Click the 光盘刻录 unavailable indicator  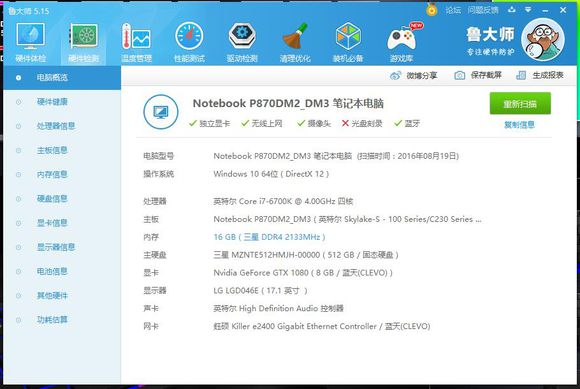point(362,124)
